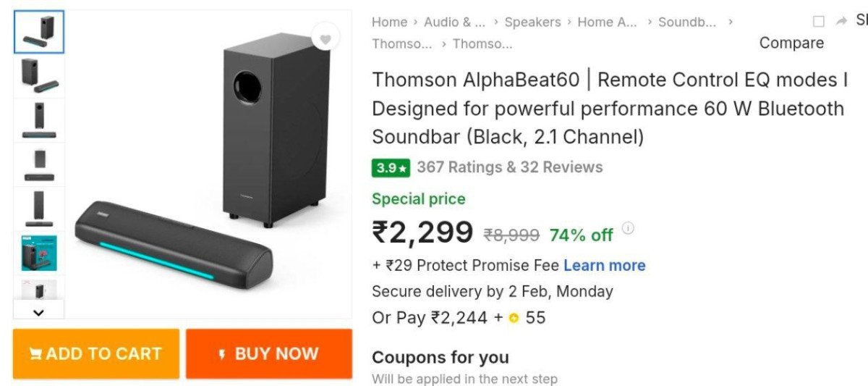The height and width of the screenshot is (386, 868).
Task: Open the Home breadcrumb link
Action: click(389, 22)
